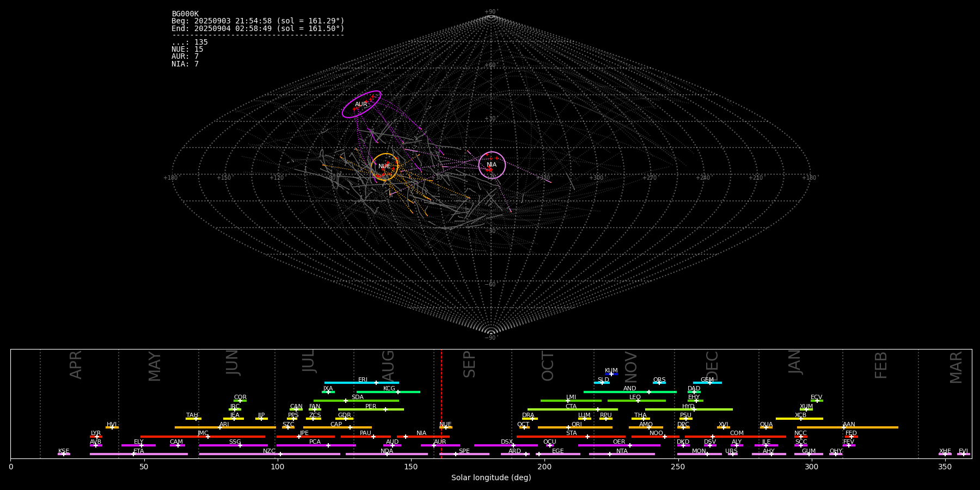The image size is (980, 490).
Task: Click the SPE shower bar
Action: (x=464, y=454)
